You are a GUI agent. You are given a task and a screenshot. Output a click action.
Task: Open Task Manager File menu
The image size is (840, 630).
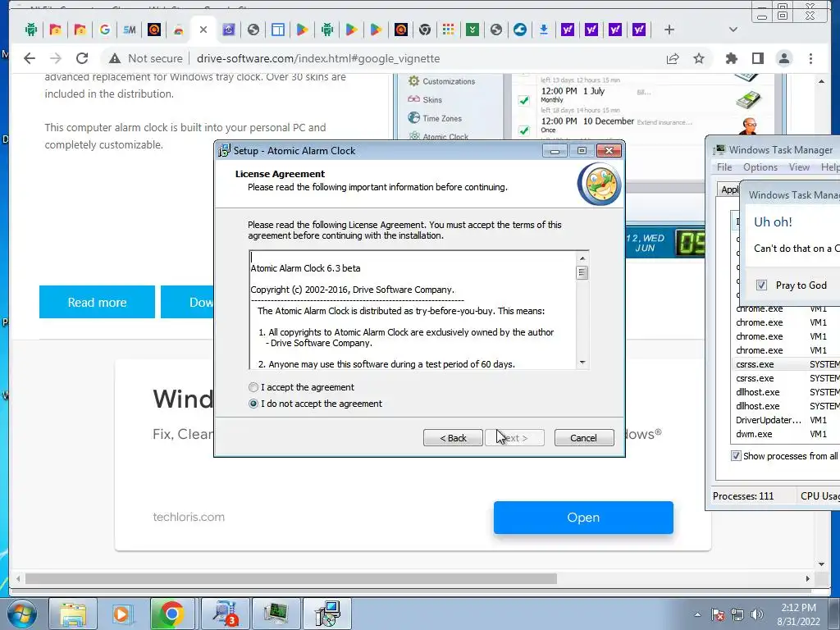[724, 167]
